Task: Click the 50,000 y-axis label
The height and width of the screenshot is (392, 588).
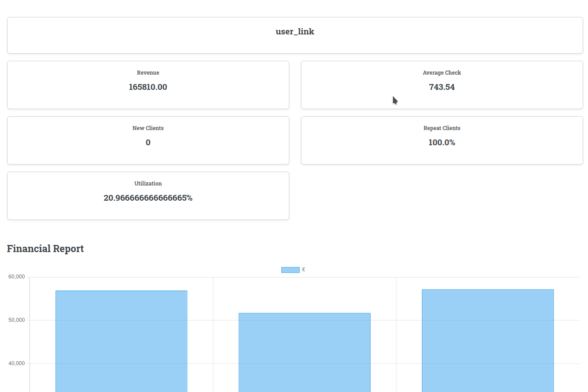Action: click(x=17, y=320)
